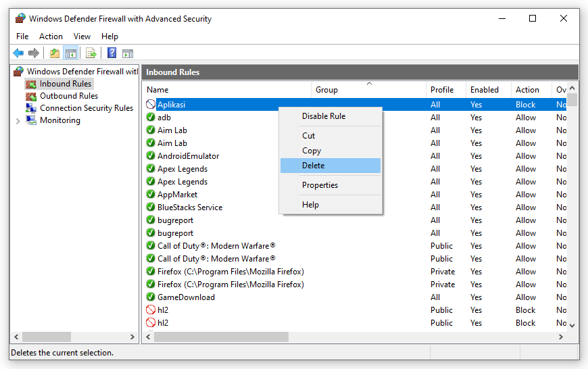Select the AppMarket rule row

pos(355,194)
